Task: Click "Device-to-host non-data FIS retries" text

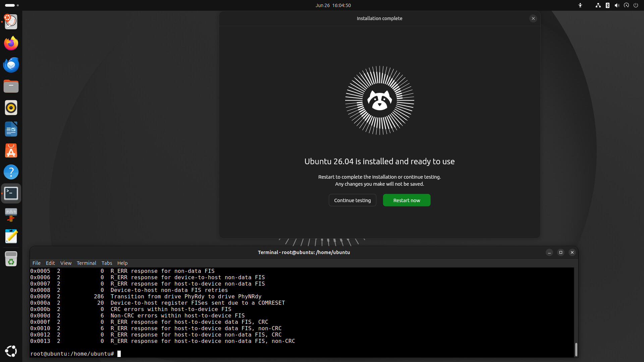Action: coord(169,290)
